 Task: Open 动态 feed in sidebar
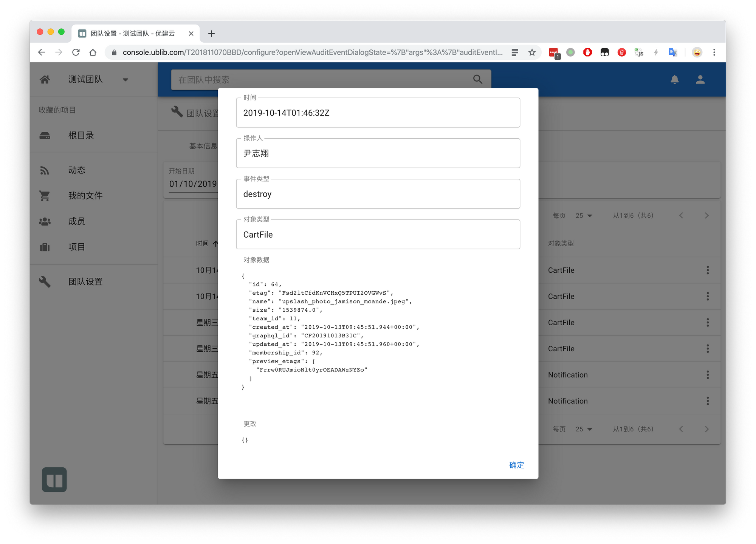tap(77, 170)
